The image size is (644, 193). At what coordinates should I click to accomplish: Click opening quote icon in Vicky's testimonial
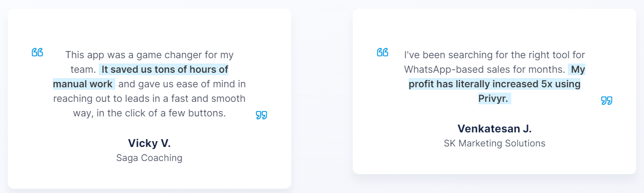click(x=37, y=52)
